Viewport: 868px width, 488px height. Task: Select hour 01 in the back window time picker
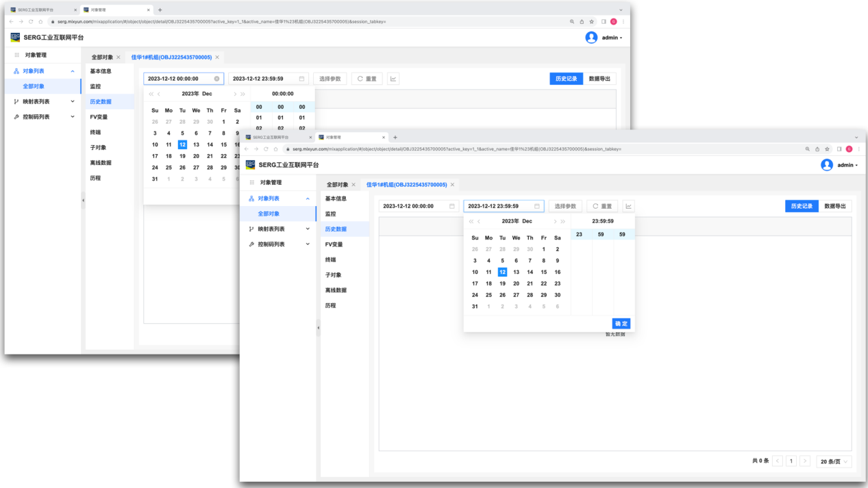[259, 118]
